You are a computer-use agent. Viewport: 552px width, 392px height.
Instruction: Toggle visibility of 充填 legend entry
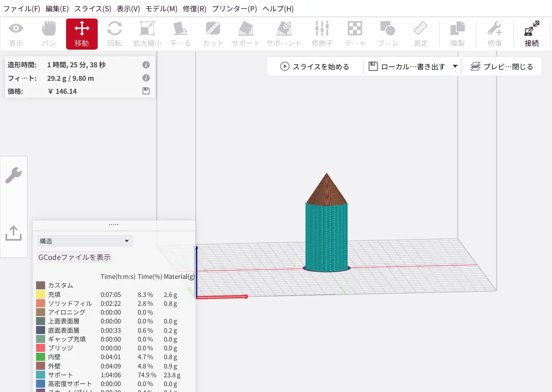[x=41, y=294]
